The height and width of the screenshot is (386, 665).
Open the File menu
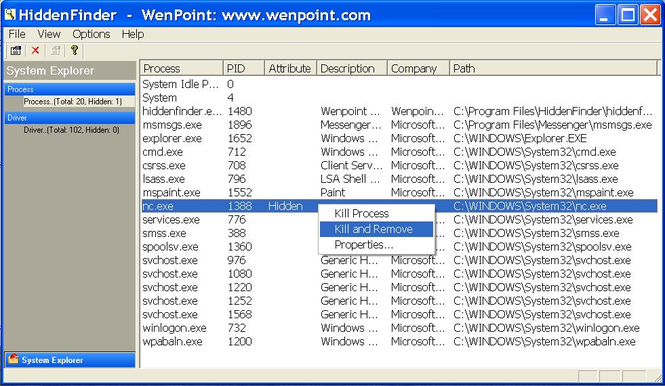coord(17,34)
